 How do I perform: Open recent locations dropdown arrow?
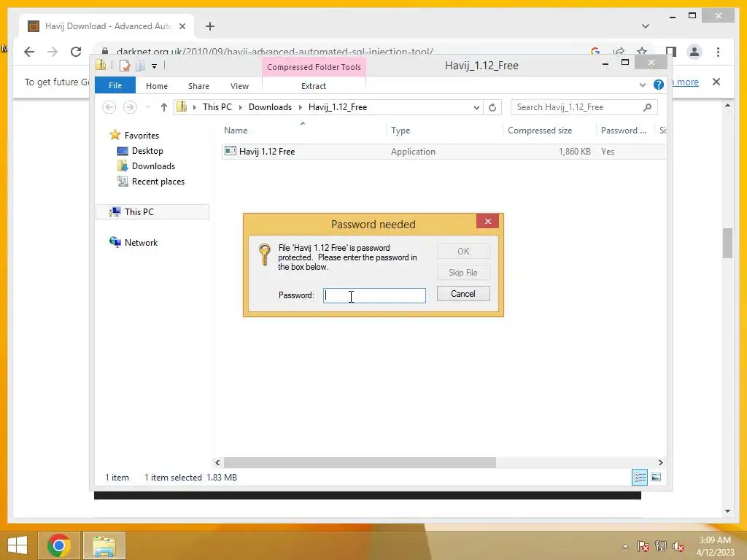pyautogui.click(x=147, y=107)
